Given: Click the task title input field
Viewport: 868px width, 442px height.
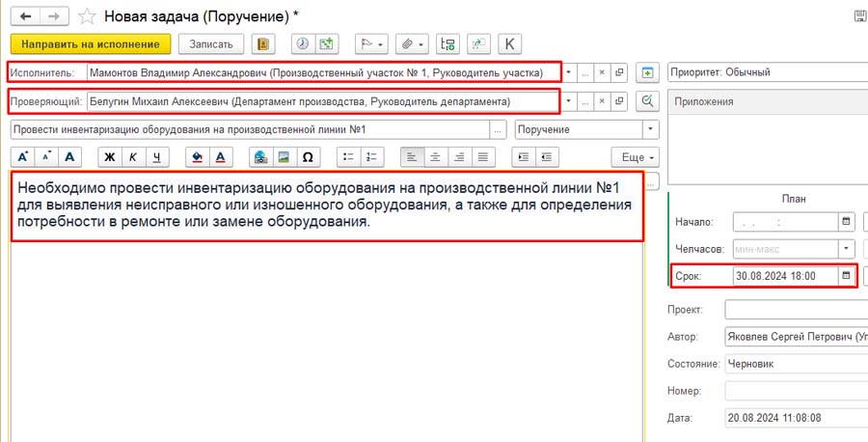Looking at the screenshot, I should pos(250,129).
